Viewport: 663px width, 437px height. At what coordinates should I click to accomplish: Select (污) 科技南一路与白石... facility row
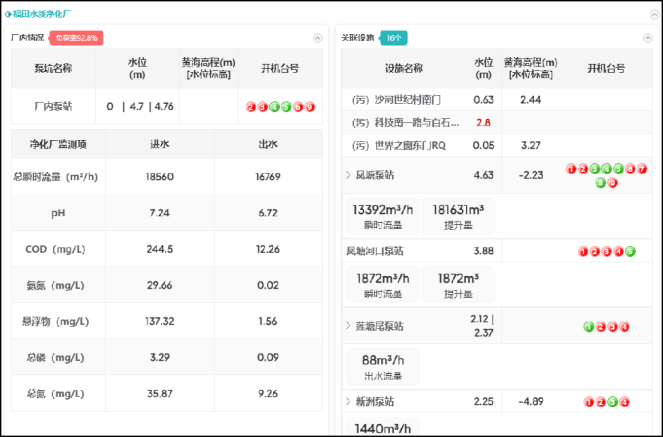497,123
